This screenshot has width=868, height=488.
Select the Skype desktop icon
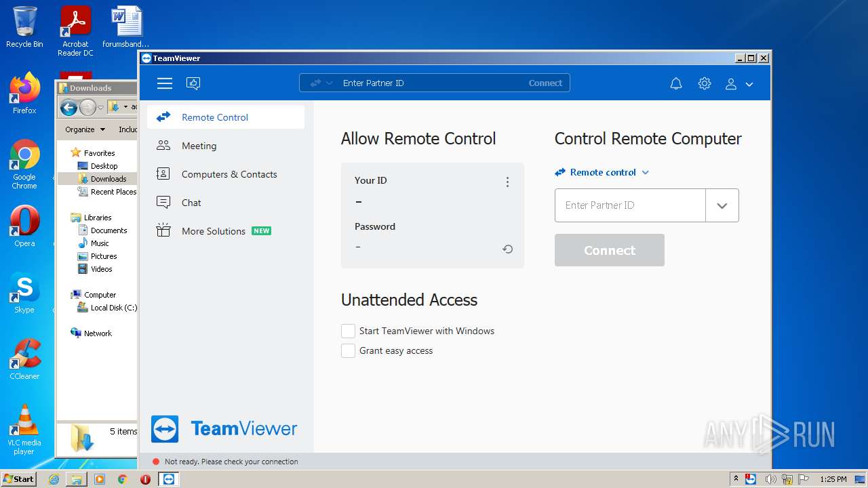coord(24,293)
